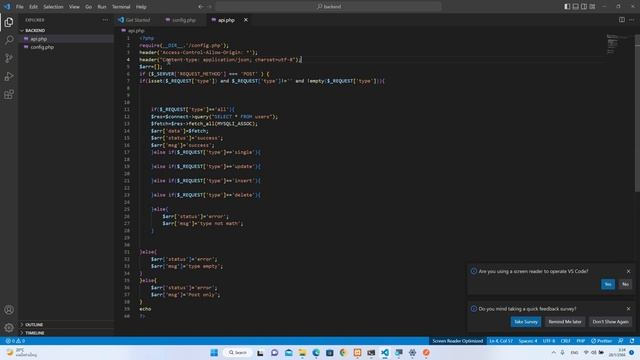Image resolution: width=640 pixels, height=360 pixels.
Task: Dismiss the screen reader notification
Action: [629, 271]
